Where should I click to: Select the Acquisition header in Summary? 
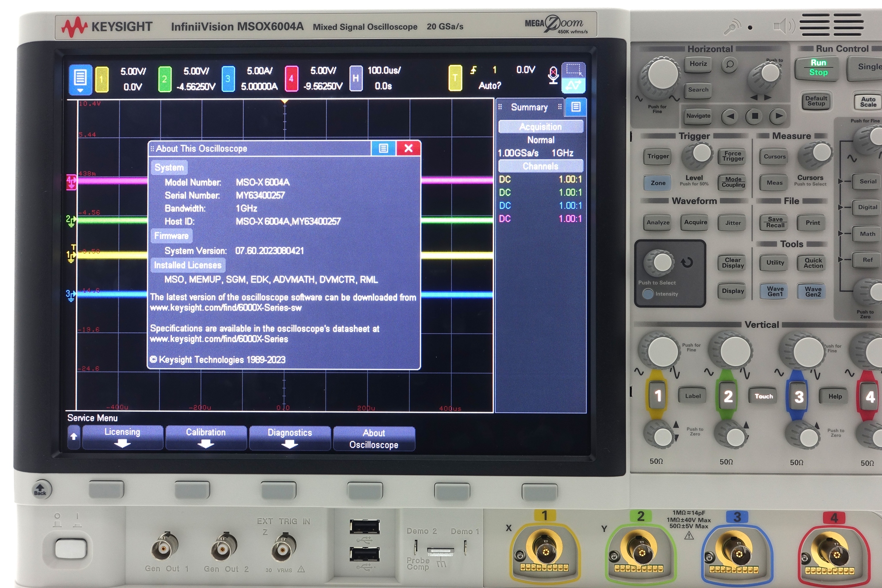click(x=540, y=127)
